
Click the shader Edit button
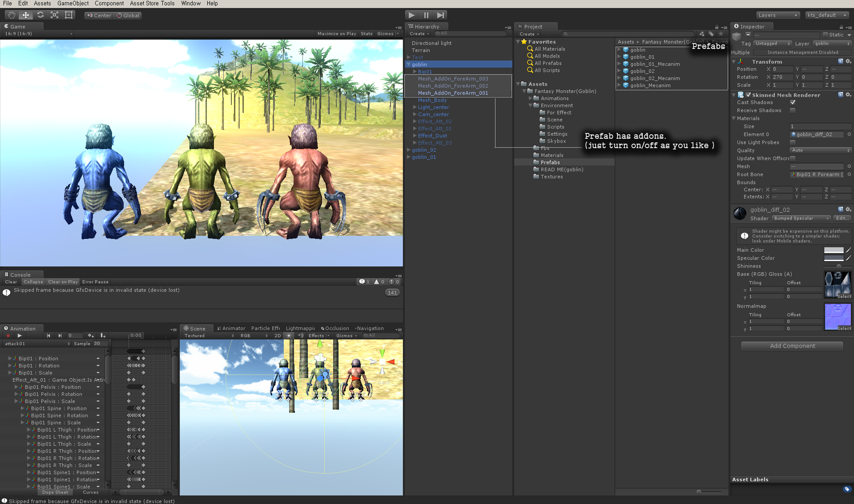click(x=842, y=218)
